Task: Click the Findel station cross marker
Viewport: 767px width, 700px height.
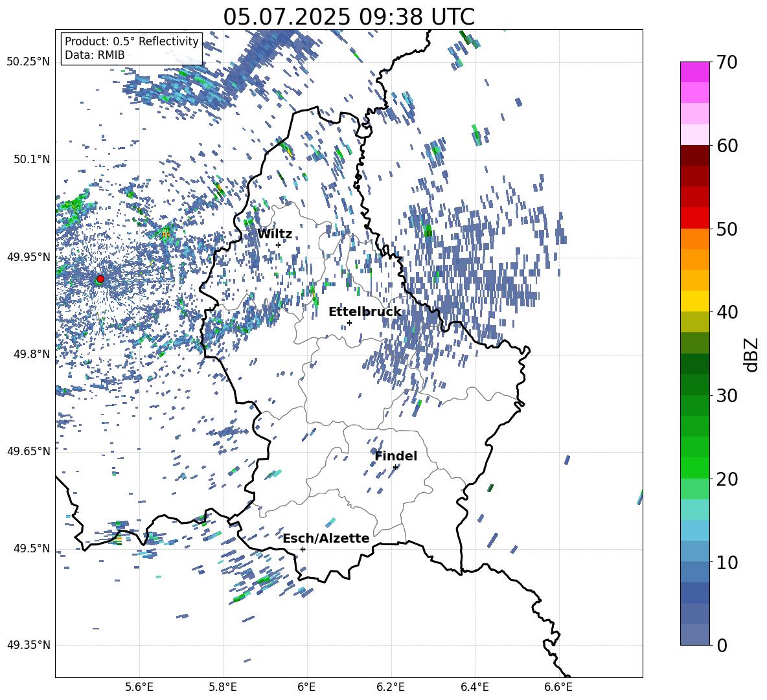Action: tap(395, 467)
